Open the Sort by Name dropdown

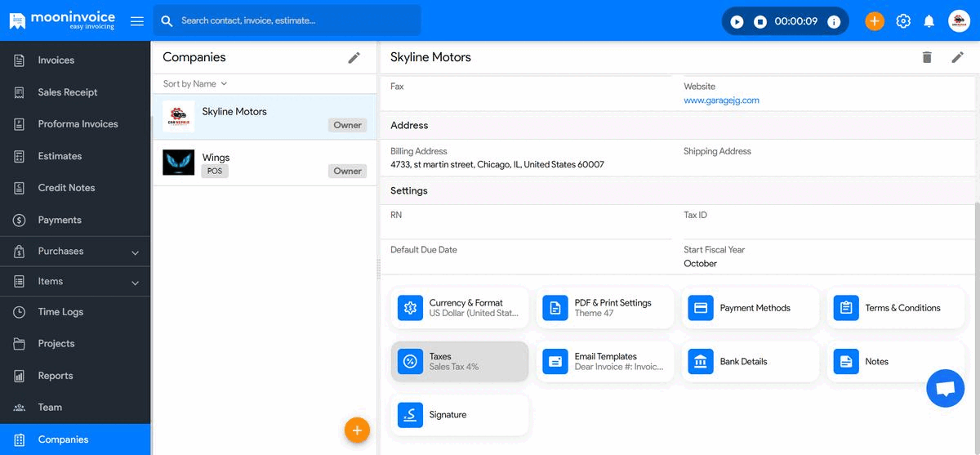(x=195, y=84)
